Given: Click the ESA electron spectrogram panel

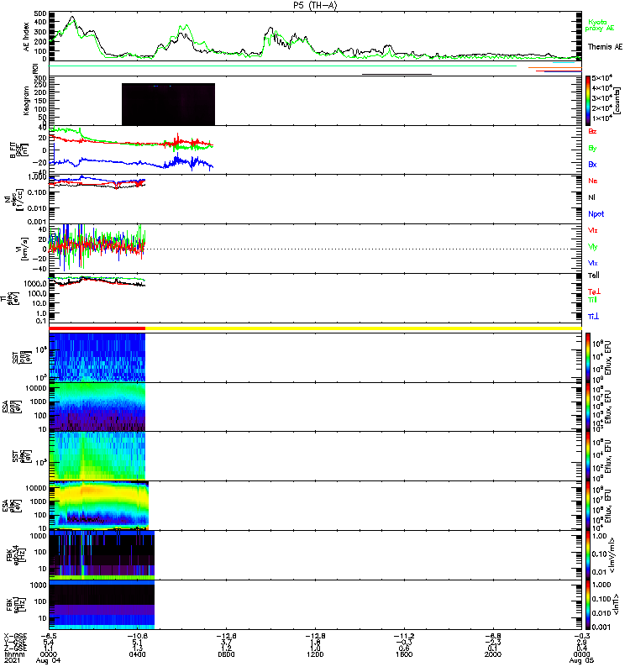Looking at the screenshot, I should [x=99, y=506].
